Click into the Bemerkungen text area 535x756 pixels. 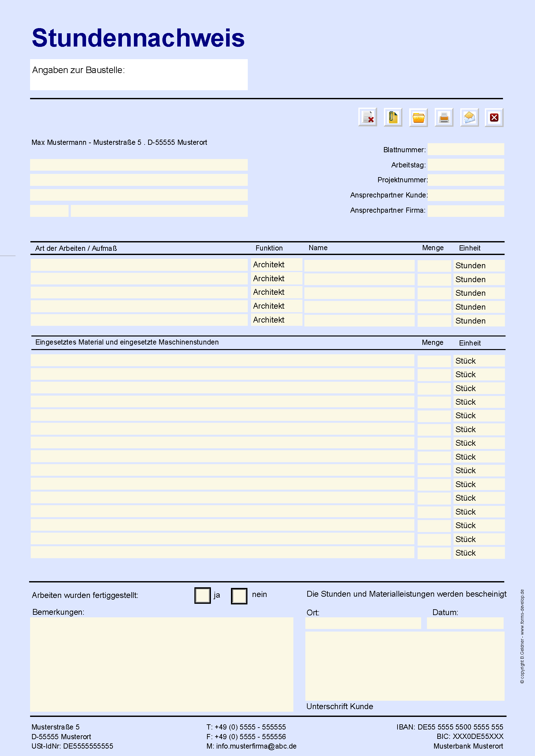pyautogui.click(x=161, y=664)
